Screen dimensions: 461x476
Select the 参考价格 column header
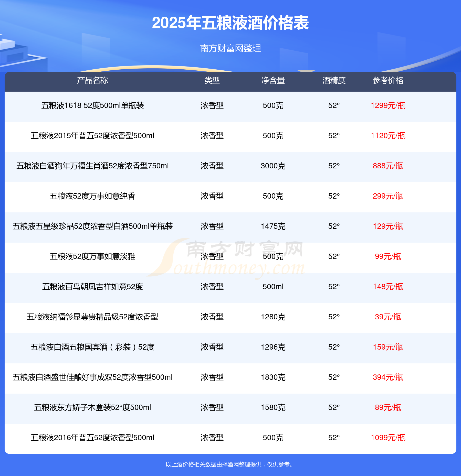[x=388, y=80]
